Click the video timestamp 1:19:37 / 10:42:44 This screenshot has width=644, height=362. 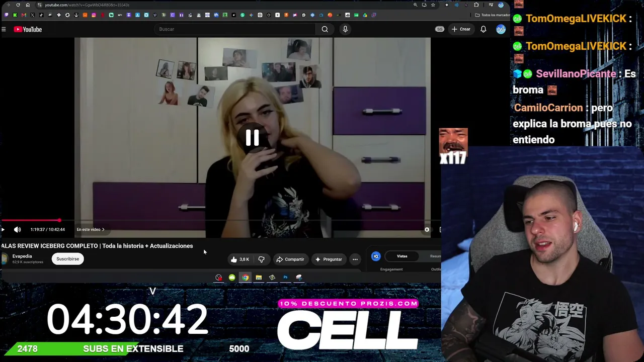click(48, 229)
